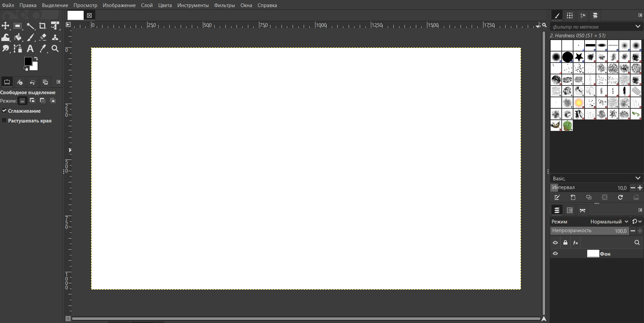Enable Растушевать края option
The height and width of the screenshot is (323, 644).
[4, 120]
